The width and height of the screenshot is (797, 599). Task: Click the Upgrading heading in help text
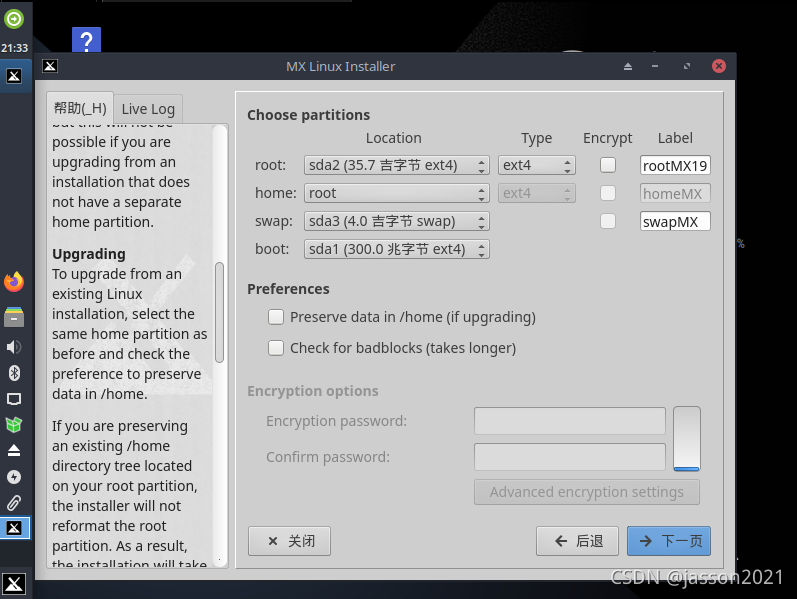[89, 254]
